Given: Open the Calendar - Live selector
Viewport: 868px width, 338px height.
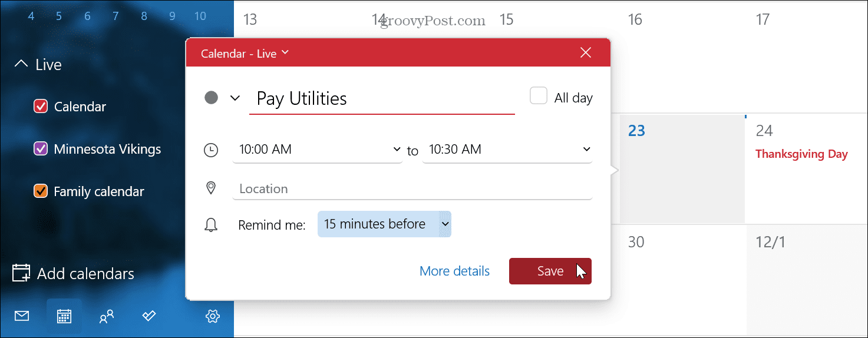Looking at the screenshot, I should 245,54.
